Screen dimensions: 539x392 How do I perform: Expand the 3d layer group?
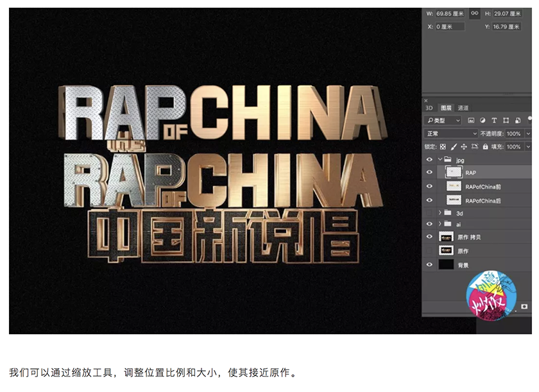click(x=440, y=212)
